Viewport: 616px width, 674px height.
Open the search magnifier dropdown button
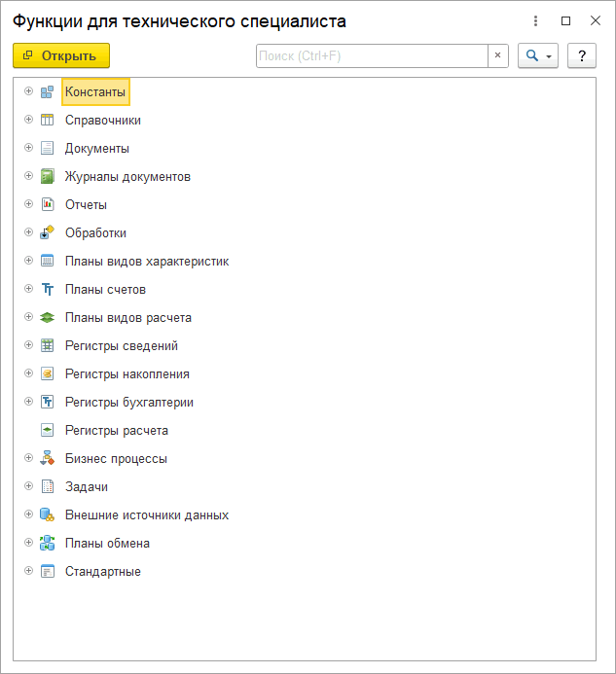[x=538, y=55]
